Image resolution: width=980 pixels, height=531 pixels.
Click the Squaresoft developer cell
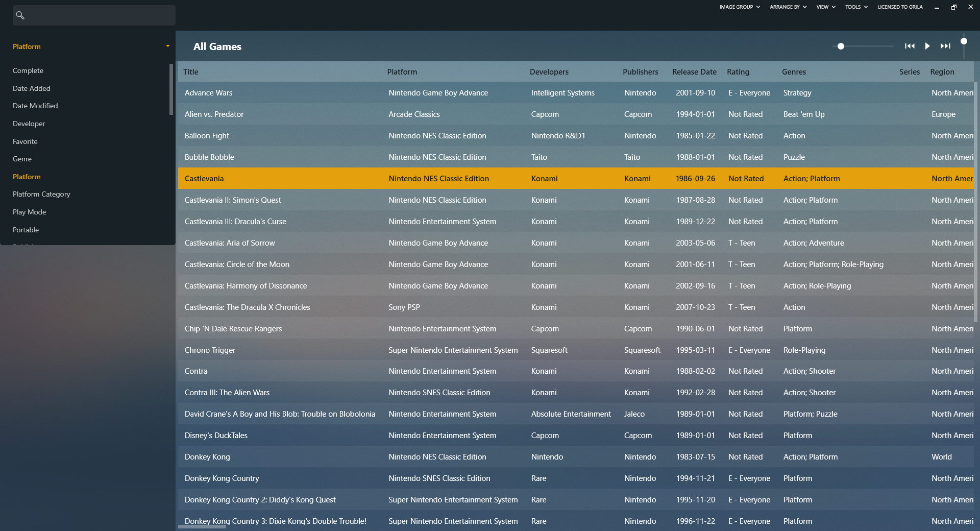pos(549,350)
